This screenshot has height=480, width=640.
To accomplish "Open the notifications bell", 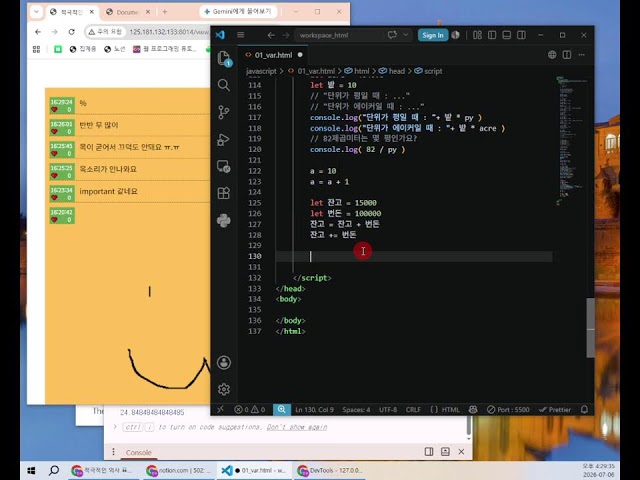I will (584, 409).
